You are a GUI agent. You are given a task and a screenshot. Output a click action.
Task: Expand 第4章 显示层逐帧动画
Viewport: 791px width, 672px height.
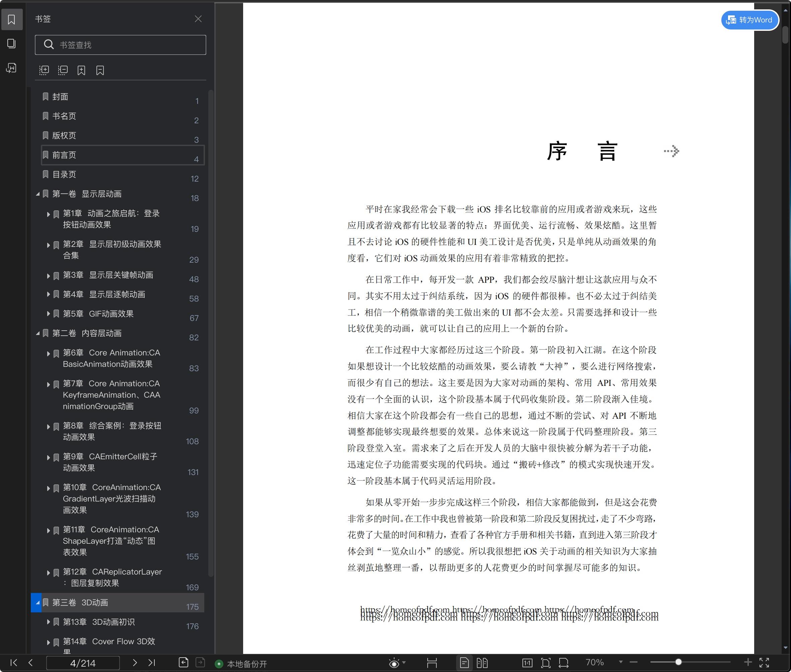[48, 294]
